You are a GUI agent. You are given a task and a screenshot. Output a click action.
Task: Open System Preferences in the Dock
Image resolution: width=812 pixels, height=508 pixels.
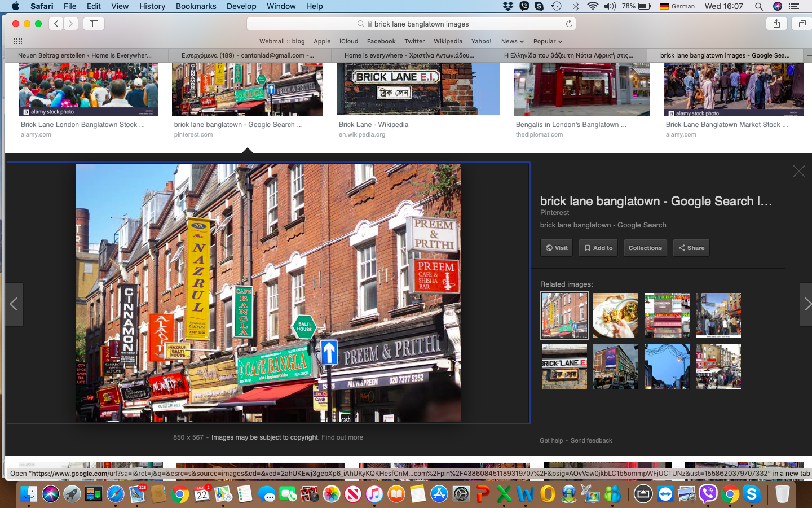coord(461,494)
